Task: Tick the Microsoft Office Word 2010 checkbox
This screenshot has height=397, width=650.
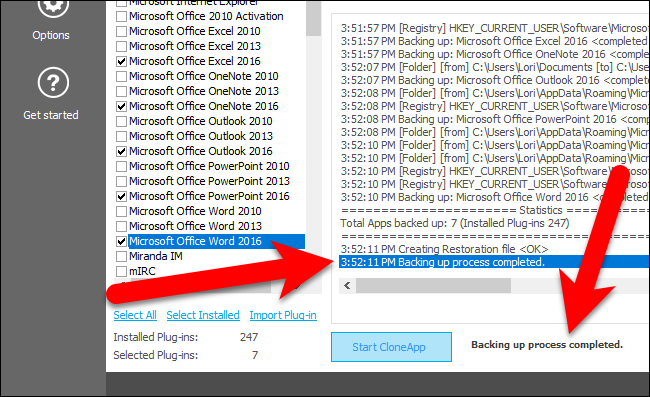Action: click(121, 211)
